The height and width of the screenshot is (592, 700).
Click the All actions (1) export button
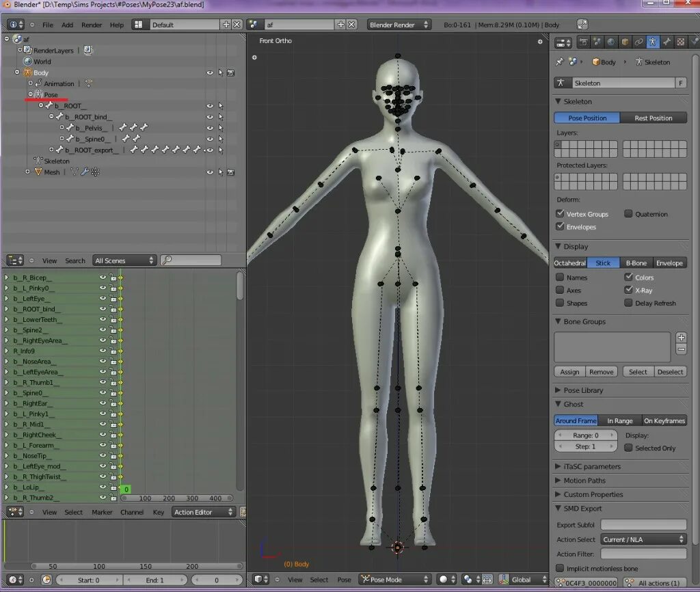(655, 582)
